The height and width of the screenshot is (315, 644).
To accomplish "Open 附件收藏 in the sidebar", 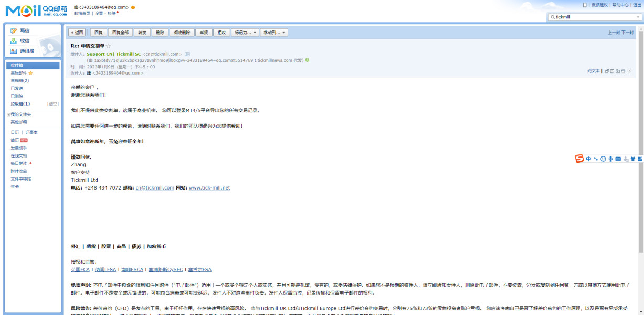I will pos(19,171).
